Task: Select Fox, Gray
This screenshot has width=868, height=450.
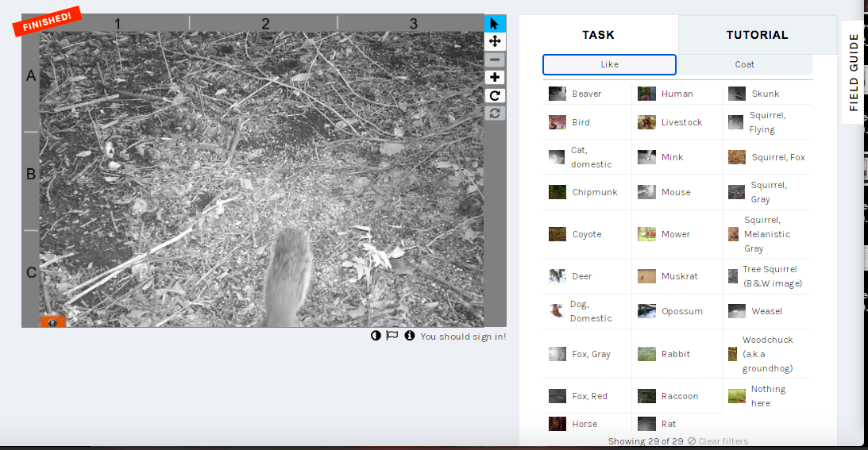Action: (x=587, y=354)
